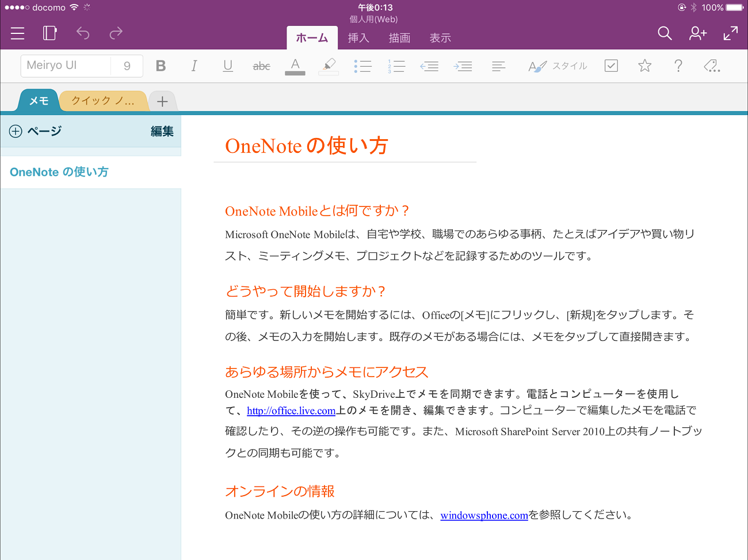The height and width of the screenshot is (560, 748).
Task: Select heading OneNote Mobileとは何ですか？
Action: pyautogui.click(x=317, y=211)
